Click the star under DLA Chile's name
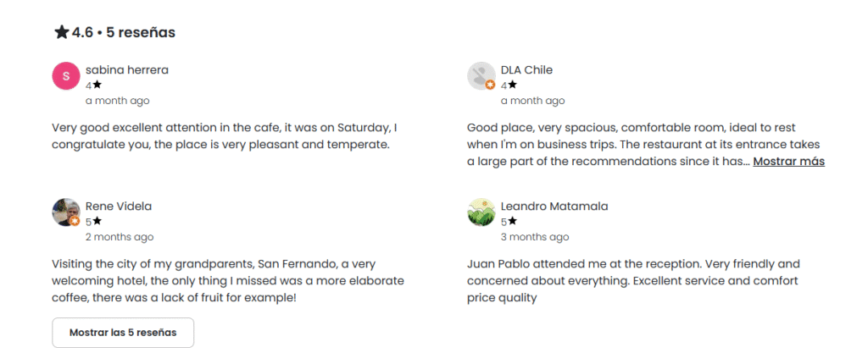This screenshot has width=868, height=364. [513, 85]
